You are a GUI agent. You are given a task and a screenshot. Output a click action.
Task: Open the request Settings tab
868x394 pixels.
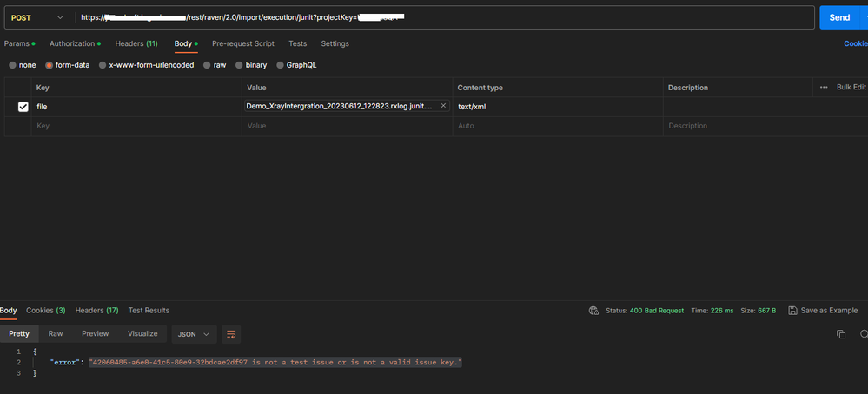point(335,43)
